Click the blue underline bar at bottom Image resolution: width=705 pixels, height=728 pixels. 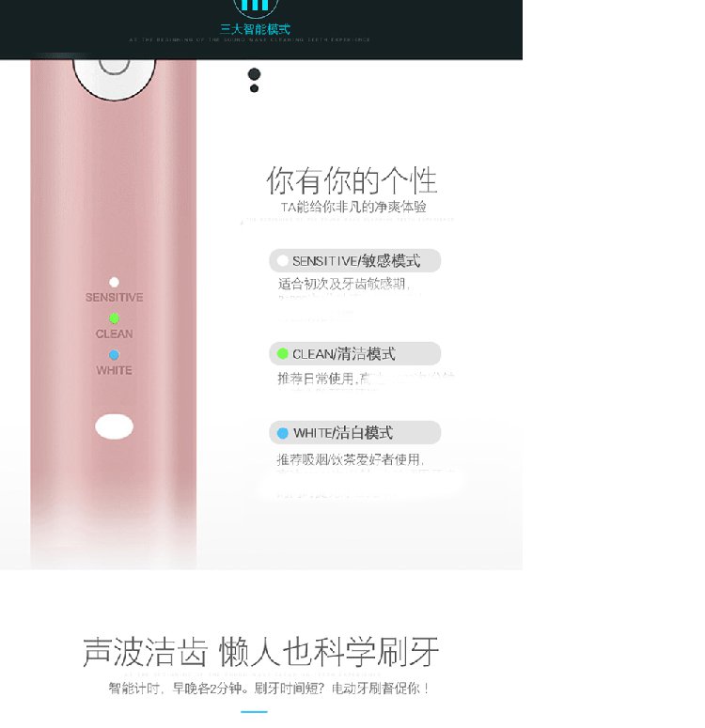tap(254, 712)
